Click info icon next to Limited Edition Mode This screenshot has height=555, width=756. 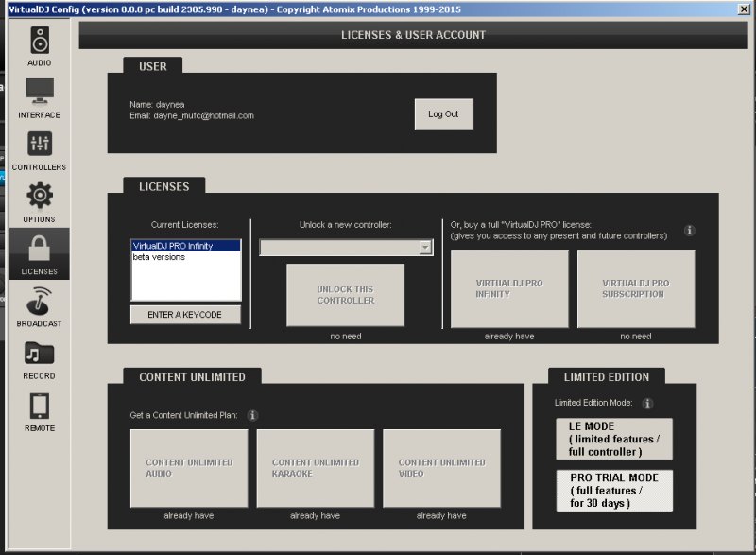click(x=647, y=403)
